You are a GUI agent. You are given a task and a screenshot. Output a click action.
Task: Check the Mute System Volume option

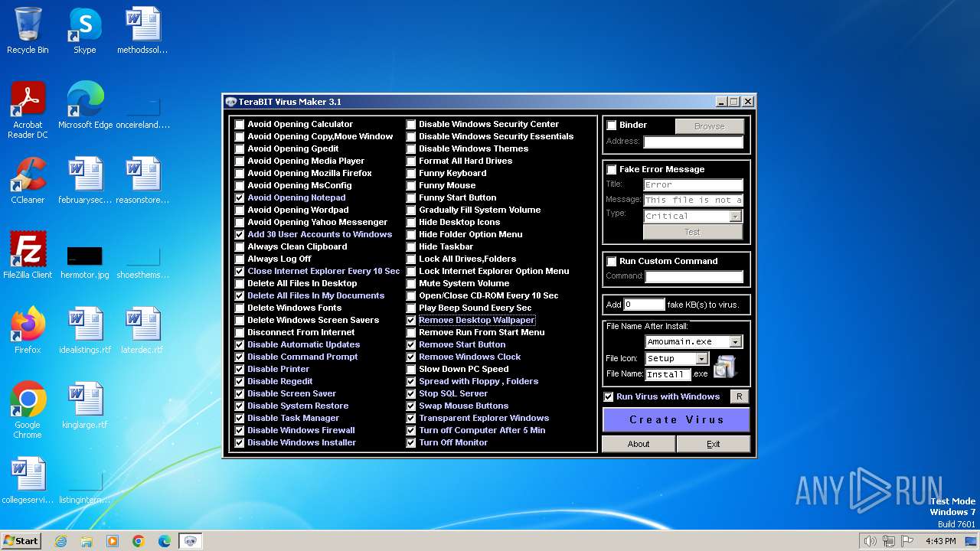411,283
